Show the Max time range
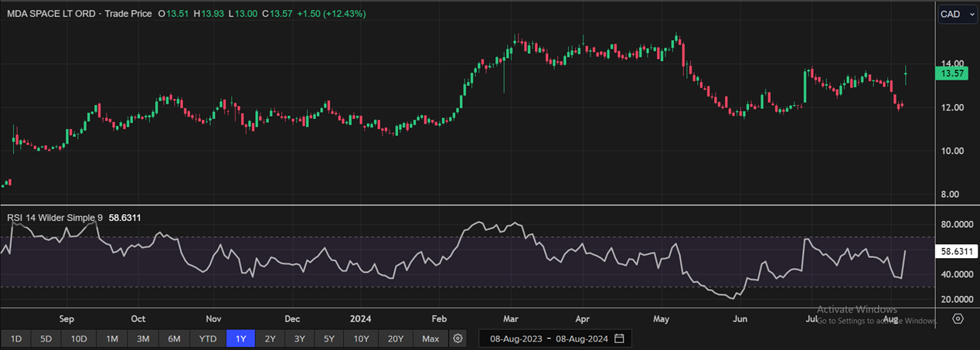980x350 pixels. coord(430,338)
